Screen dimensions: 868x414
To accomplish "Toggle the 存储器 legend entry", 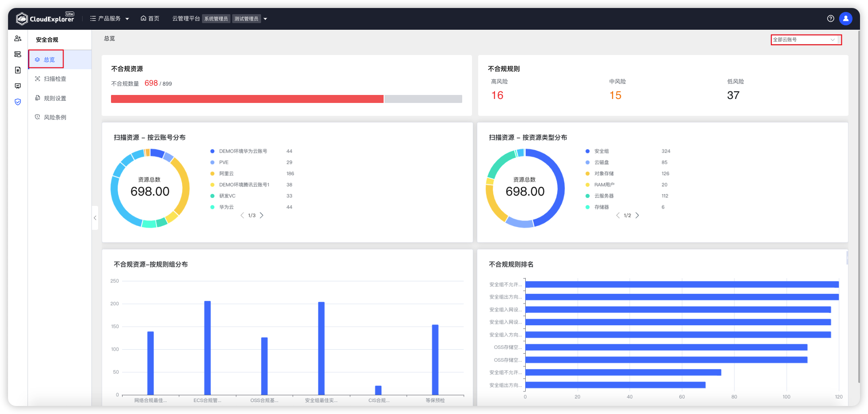I will click(597, 207).
